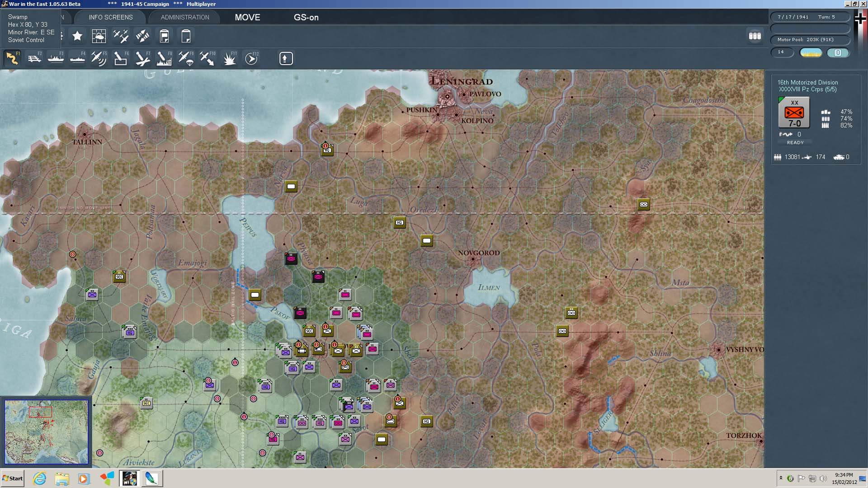Click the filled notepad icon in toolbar
The width and height of the screenshot is (868, 488).
(165, 36)
